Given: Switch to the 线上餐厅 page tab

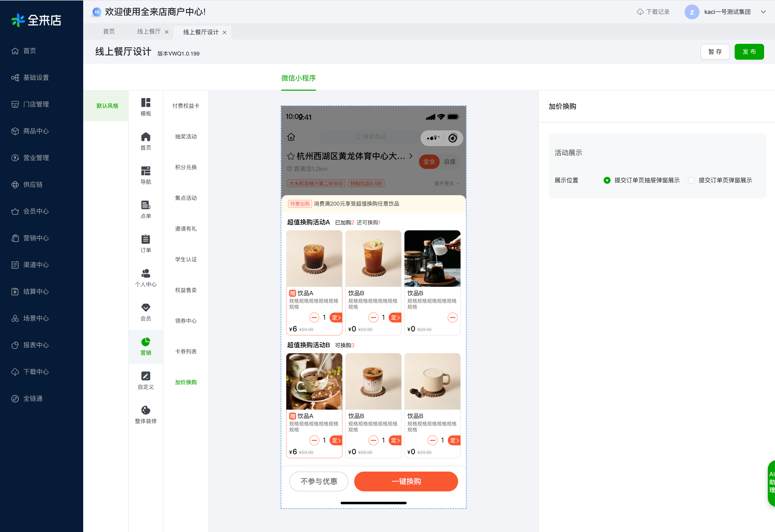Looking at the screenshot, I should 149,31.
